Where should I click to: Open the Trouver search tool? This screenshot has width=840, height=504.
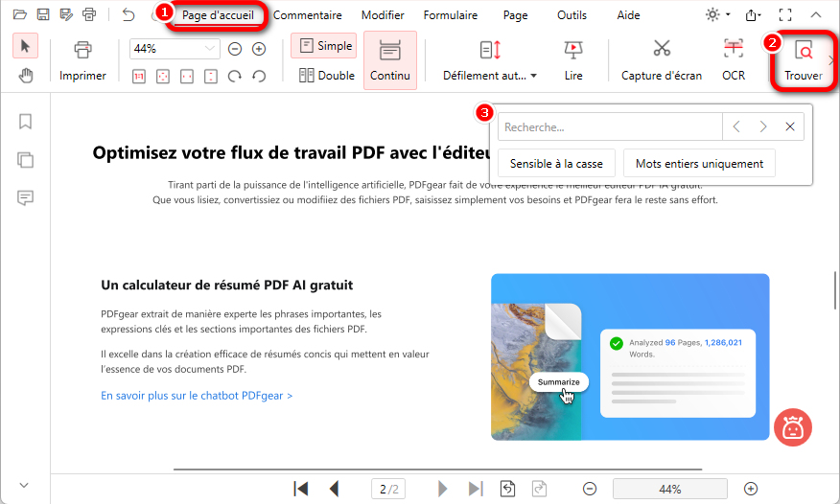point(803,60)
